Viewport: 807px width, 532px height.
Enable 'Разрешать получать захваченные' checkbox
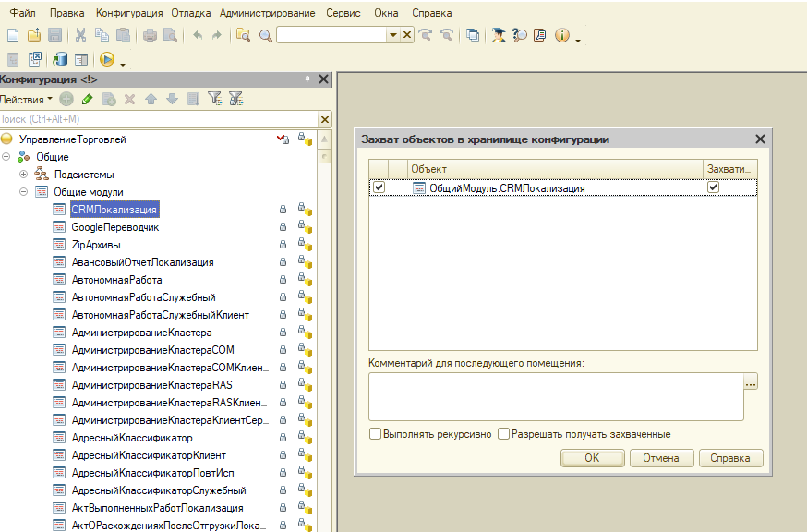point(504,434)
